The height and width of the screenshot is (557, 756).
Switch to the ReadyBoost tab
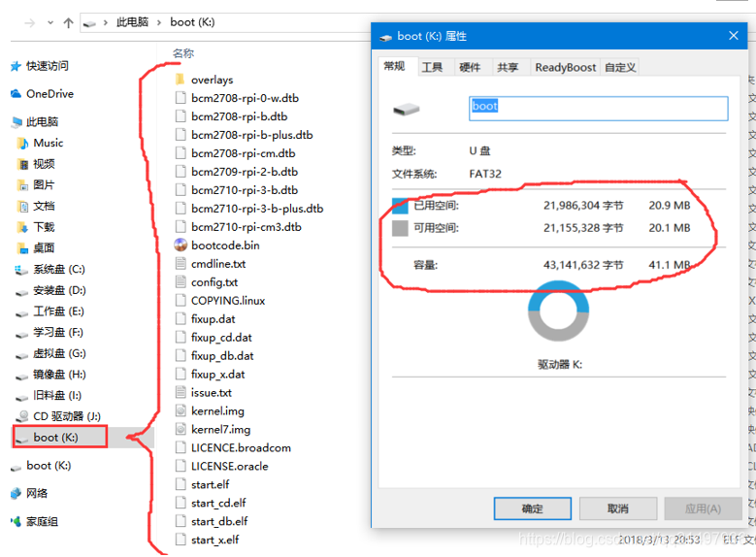click(x=566, y=67)
